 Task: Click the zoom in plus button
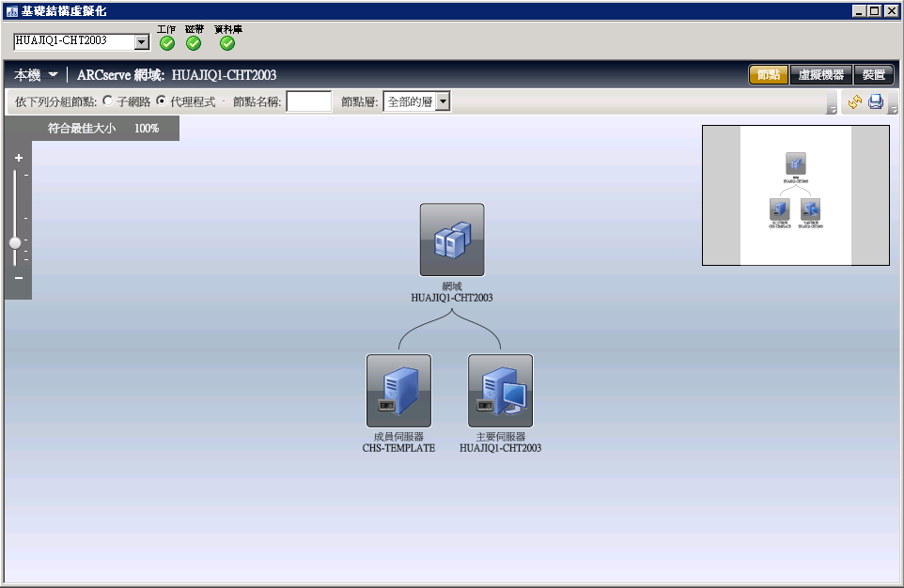click(x=18, y=158)
